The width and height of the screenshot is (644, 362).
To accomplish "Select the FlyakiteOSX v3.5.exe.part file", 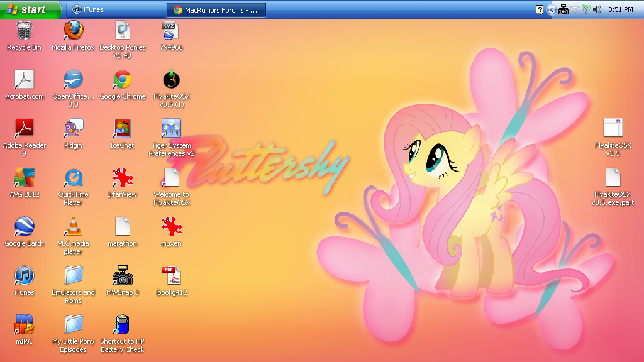I will (x=613, y=177).
